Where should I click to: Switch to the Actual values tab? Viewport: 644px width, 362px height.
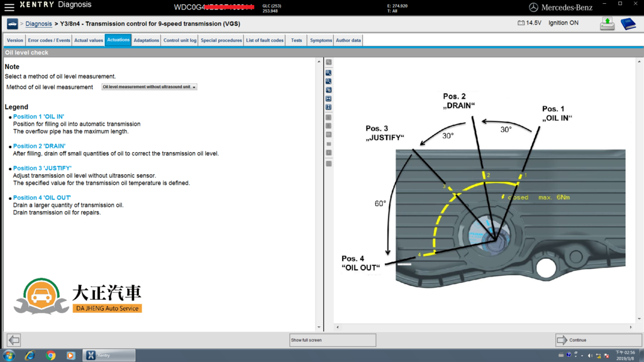[x=89, y=40]
